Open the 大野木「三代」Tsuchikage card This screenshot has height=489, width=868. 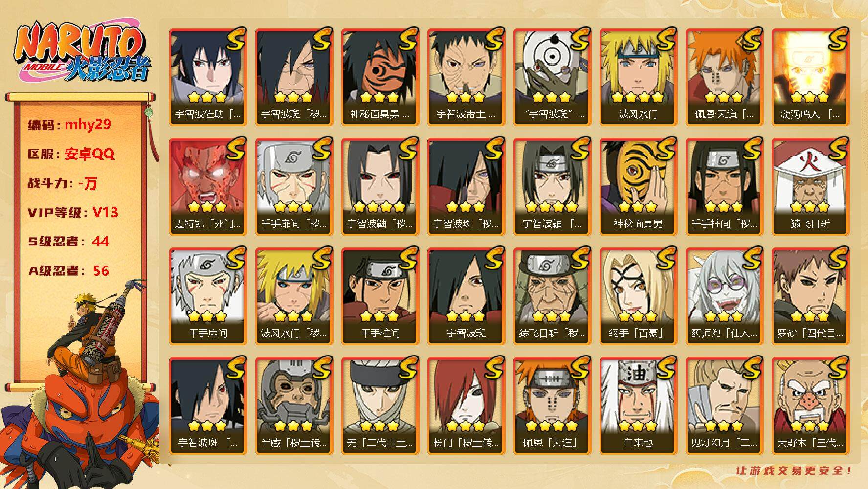[810, 406]
